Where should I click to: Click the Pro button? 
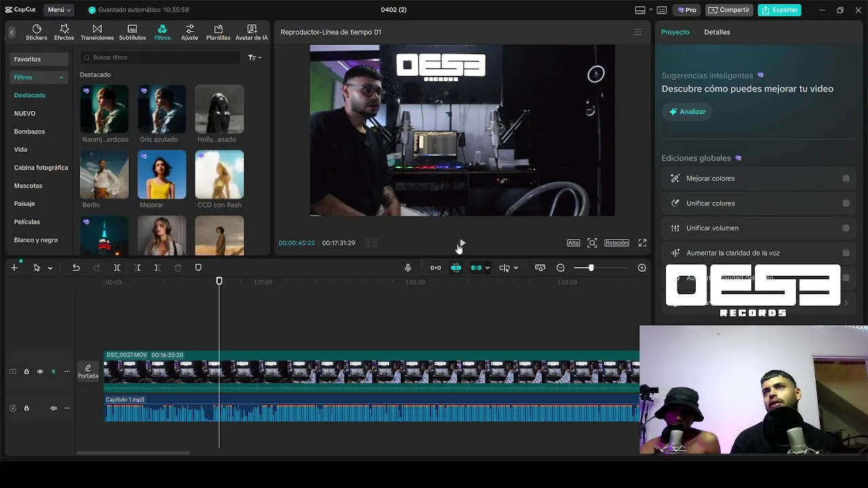point(687,10)
